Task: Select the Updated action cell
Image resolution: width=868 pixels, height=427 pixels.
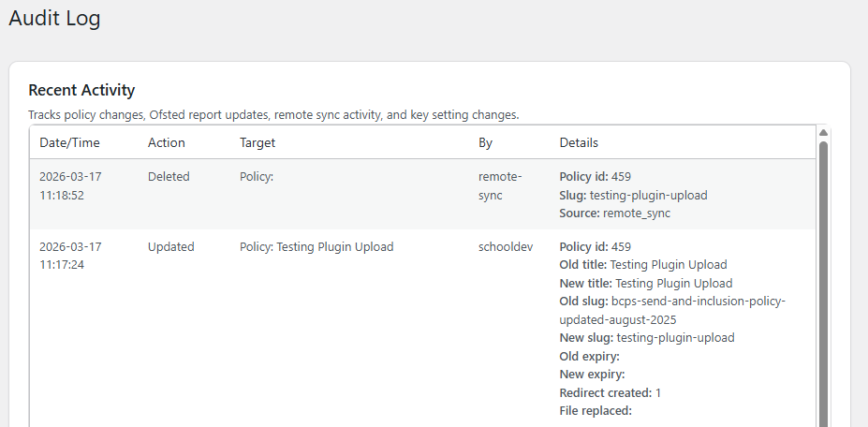Action: click(170, 247)
